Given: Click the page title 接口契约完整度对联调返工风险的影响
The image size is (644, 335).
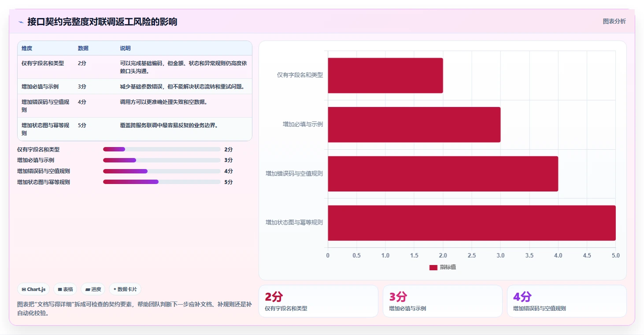Looking at the screenshot, I should click(x=102, y=22).
